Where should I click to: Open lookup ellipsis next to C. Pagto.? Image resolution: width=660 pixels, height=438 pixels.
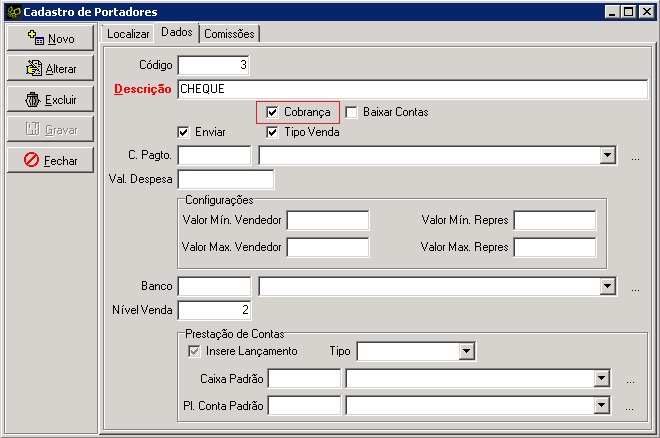635,156
